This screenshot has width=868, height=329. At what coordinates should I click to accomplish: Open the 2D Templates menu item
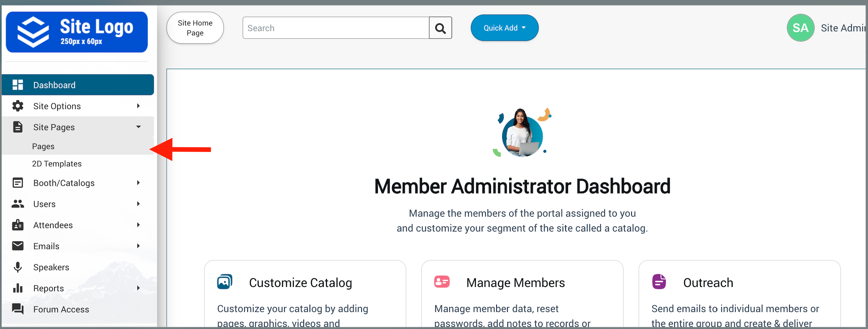(x=57, y=164)
